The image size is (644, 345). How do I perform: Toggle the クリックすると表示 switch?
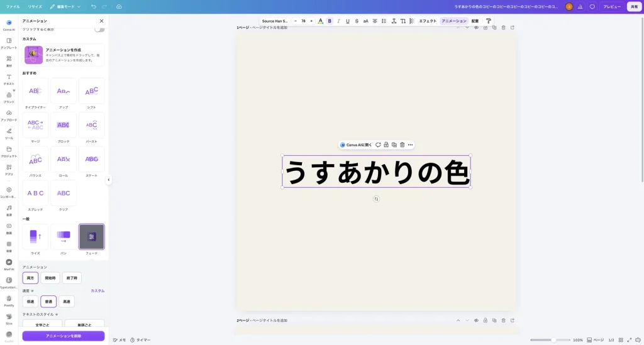point(99,29)
